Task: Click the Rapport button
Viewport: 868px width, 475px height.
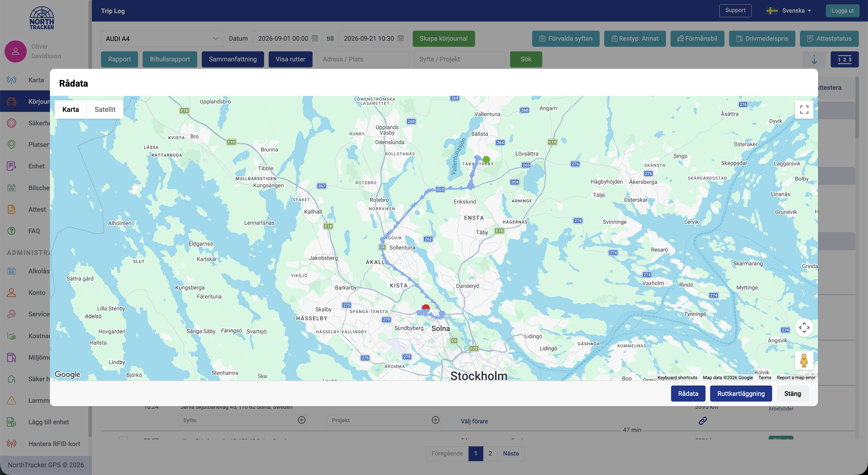Action: click(119, 60)
